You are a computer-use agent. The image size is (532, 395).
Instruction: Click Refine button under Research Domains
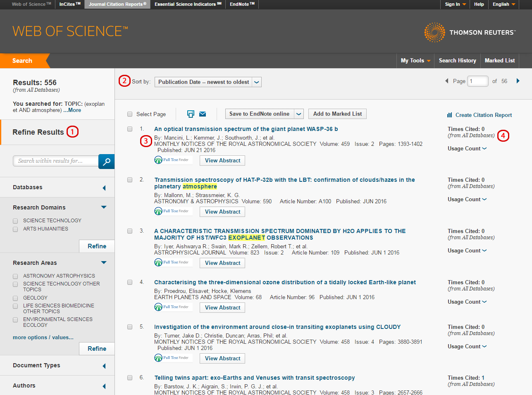pos(97,246)
